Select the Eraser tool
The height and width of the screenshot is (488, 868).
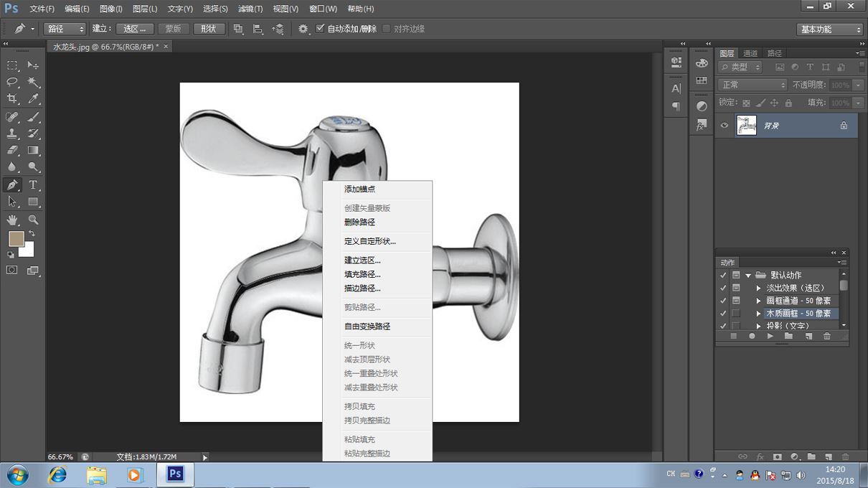click(x=12, y=151)
